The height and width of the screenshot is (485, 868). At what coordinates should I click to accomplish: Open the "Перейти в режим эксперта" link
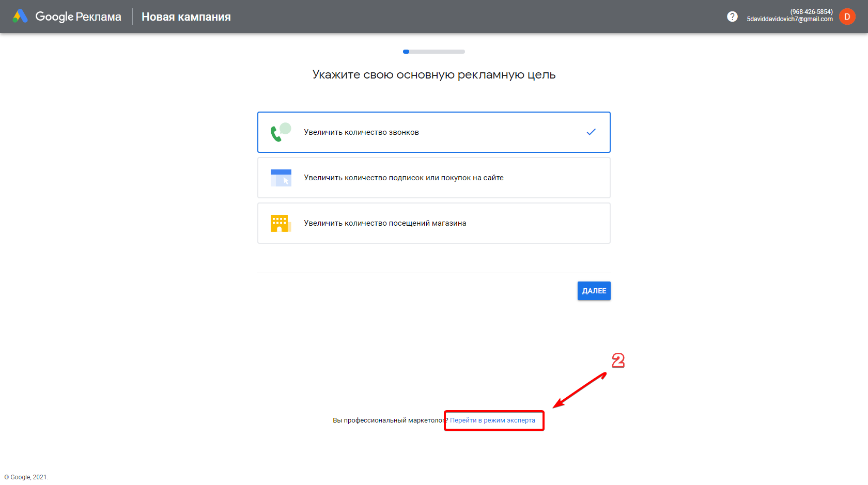(492, 420)
